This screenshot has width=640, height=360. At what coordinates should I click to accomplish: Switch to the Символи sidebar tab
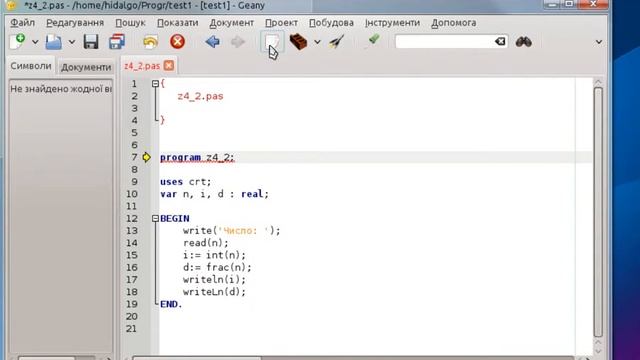(31, 66)
